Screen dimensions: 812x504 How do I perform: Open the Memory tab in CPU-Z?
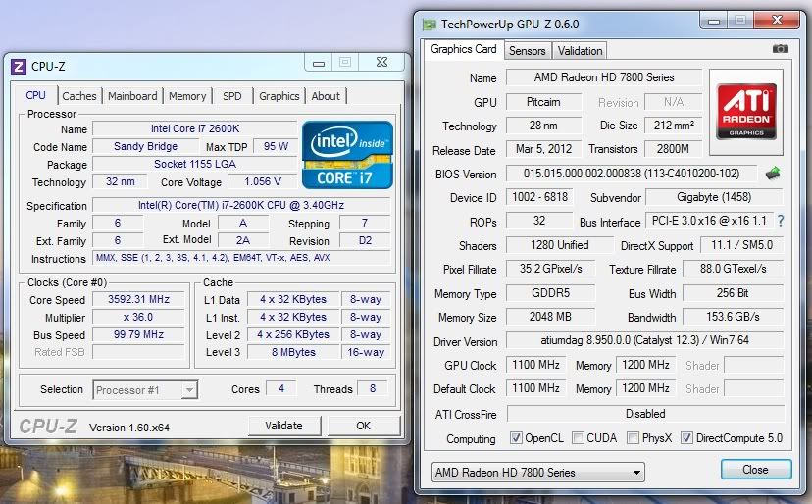click(x=187, y=96)
